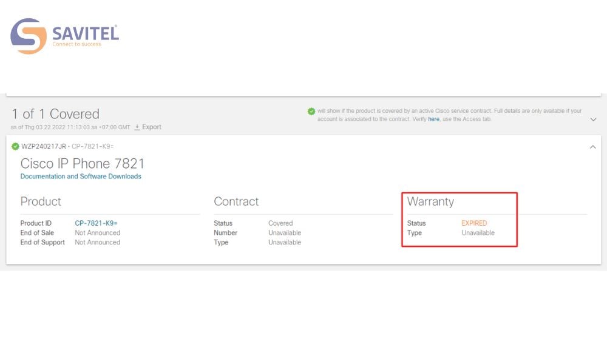Click the End of Sale label
Screen dimensions: 607x364
tap(37, 233)
